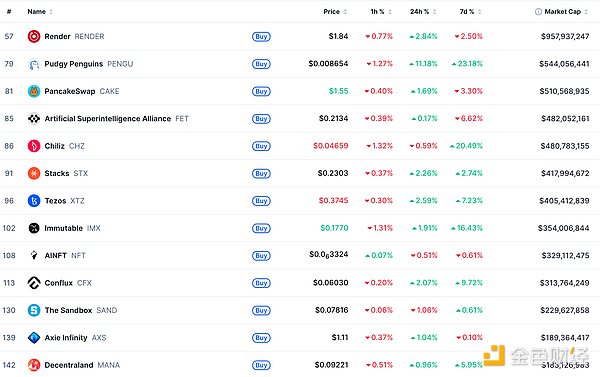Click the Stacks coin logo
600x377 pixels.
(x=34, y=173)
